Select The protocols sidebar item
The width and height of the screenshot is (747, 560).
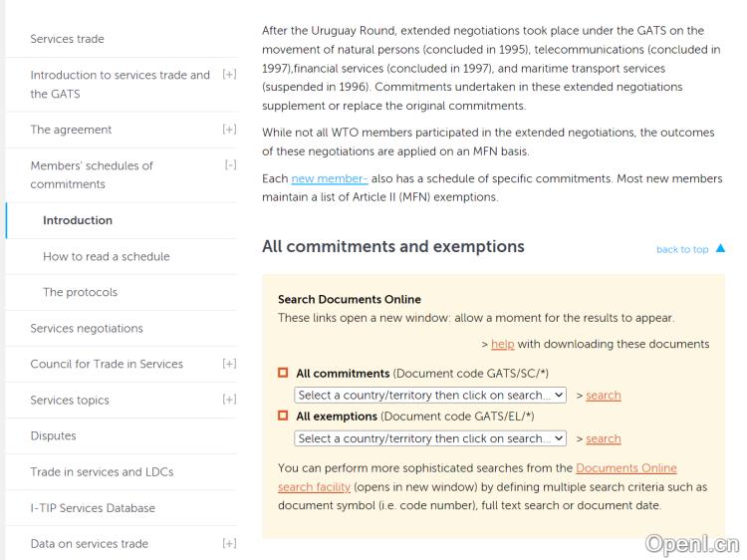tap(80, 292)
